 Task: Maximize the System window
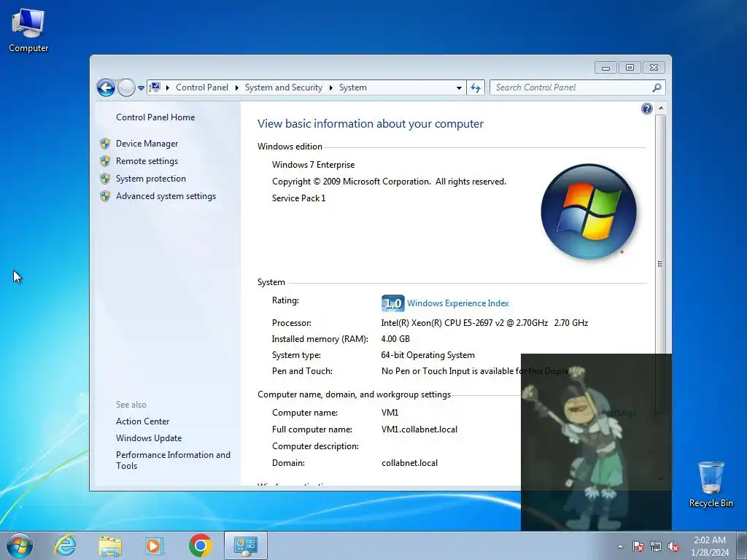coord(630,68)
